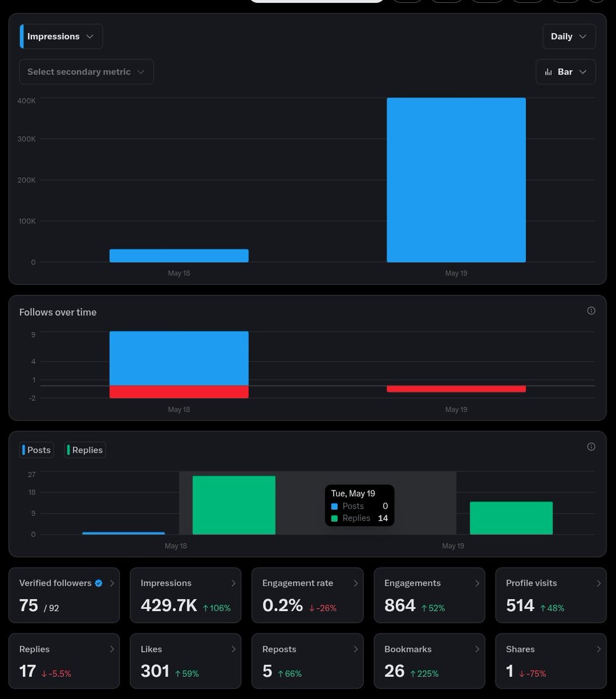Click the Tue, May 19 tooltip heading
This screenshot has height=699, width=616.
353,493
